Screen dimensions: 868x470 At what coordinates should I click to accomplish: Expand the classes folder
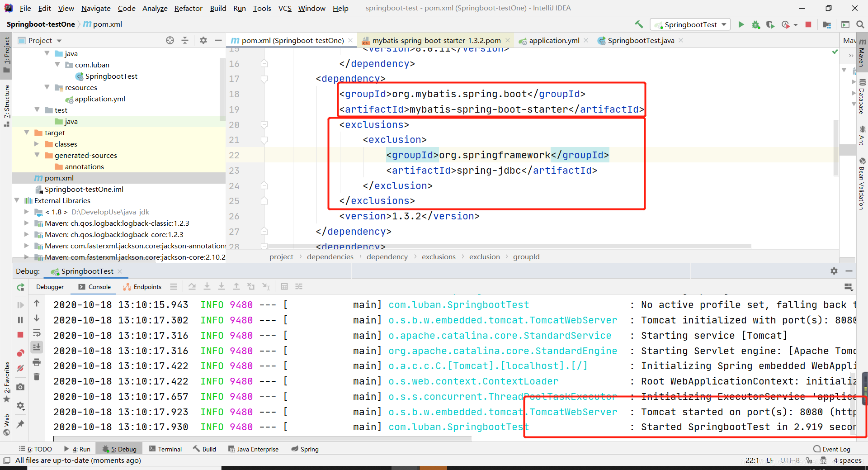(37, 144)
